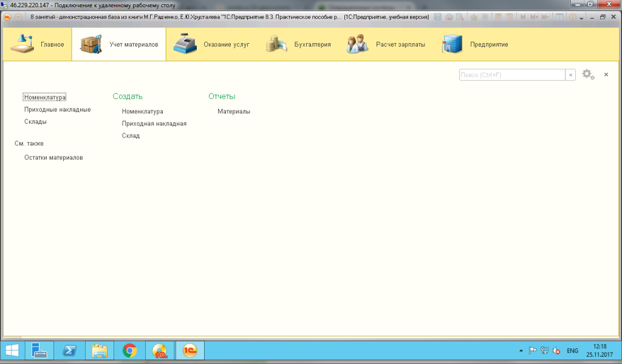Switch to the Оказание услуг section
Screen dimensions: 622x364
pos(211,44)
